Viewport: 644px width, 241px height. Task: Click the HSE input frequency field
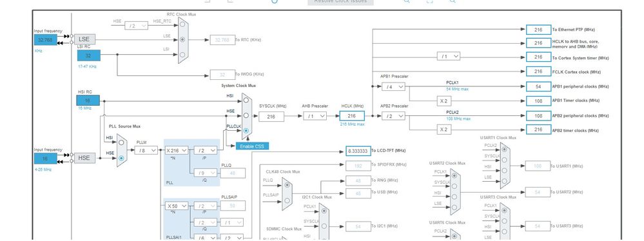(x=46, y=159)
